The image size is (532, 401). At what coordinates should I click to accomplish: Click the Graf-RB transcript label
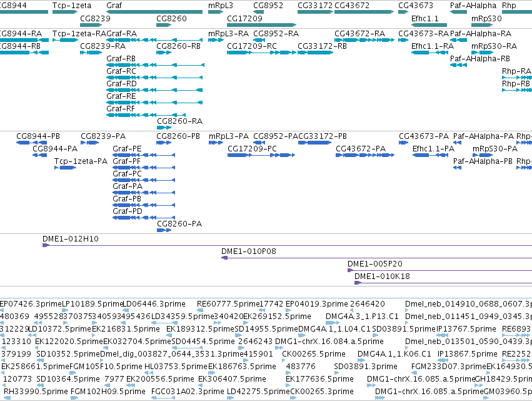point(121,58)
